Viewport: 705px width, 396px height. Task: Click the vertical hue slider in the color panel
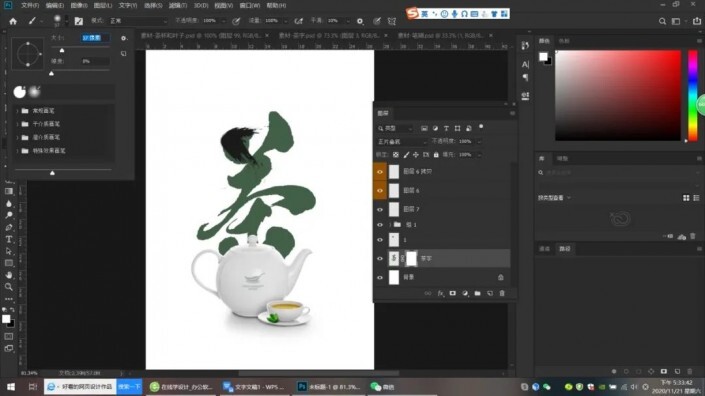pos(693,95)
